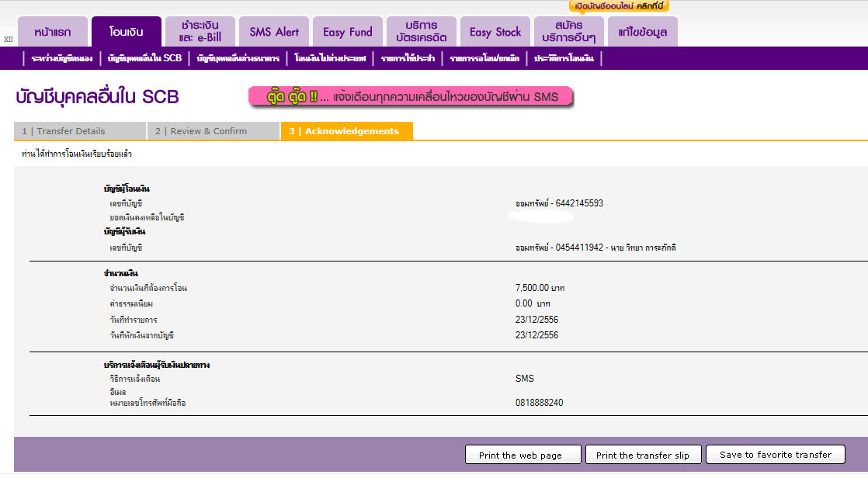
Task: Click the วันที่ทำรายการ date 23/12/2556
Action: pos(536,319)
